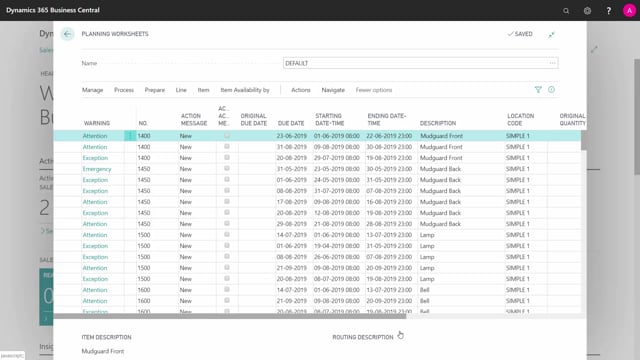
Task: Tick Accept Action Message for 1450 due 08-08-2019
Action: click(227, 191)
